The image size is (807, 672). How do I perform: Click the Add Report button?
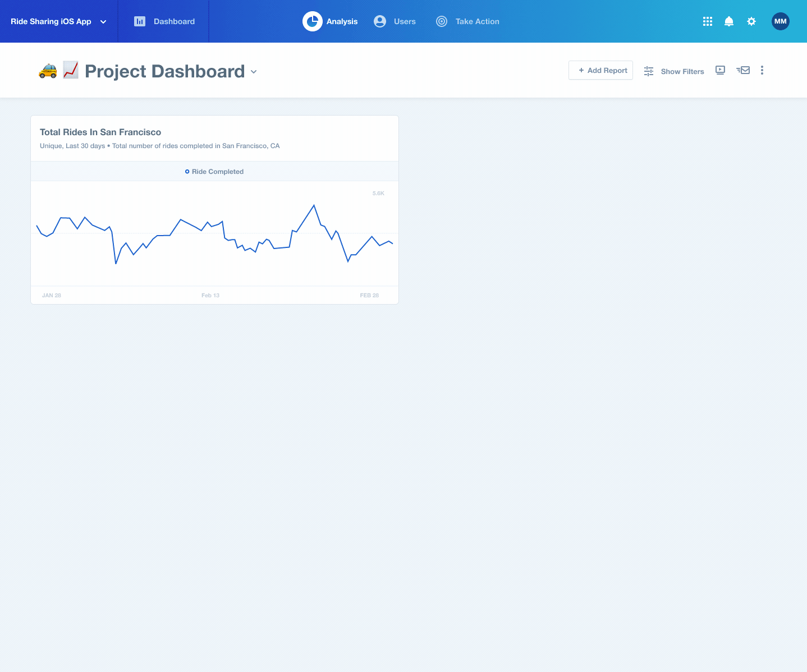pos(600,70)
